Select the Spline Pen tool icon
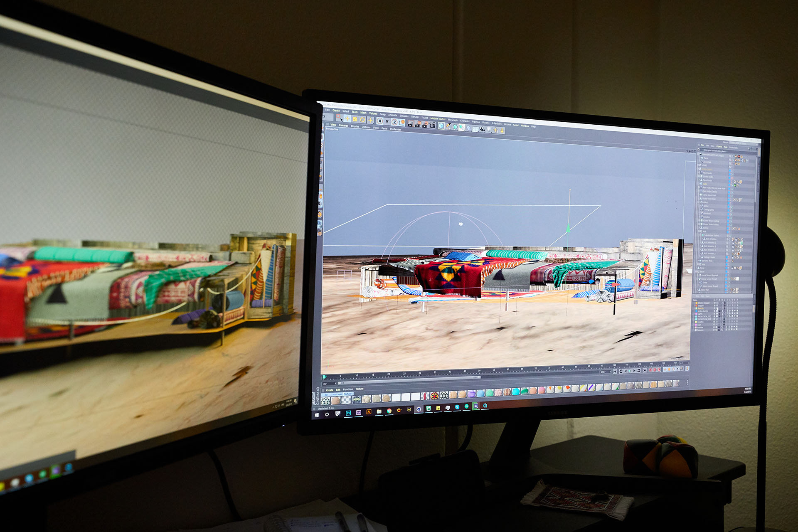Screen dimensions: 798x532 click(x=448, y=126)
